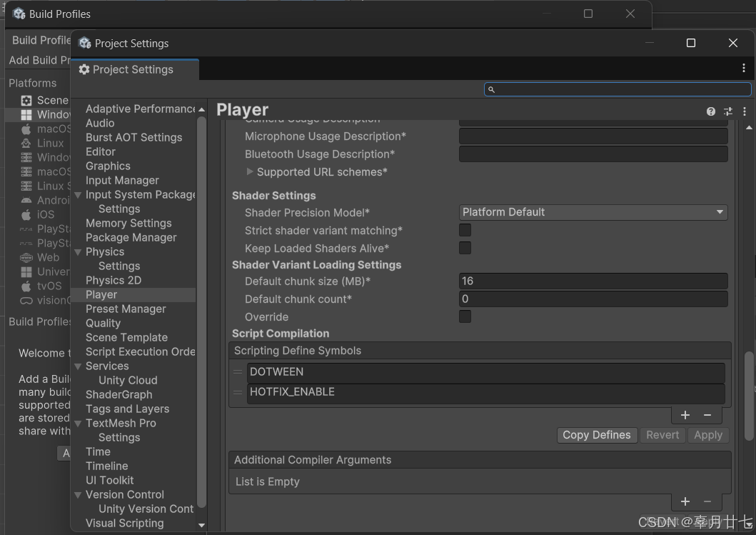Click Player panel vertical scrollbar thumb

click(x=749, y=396)
